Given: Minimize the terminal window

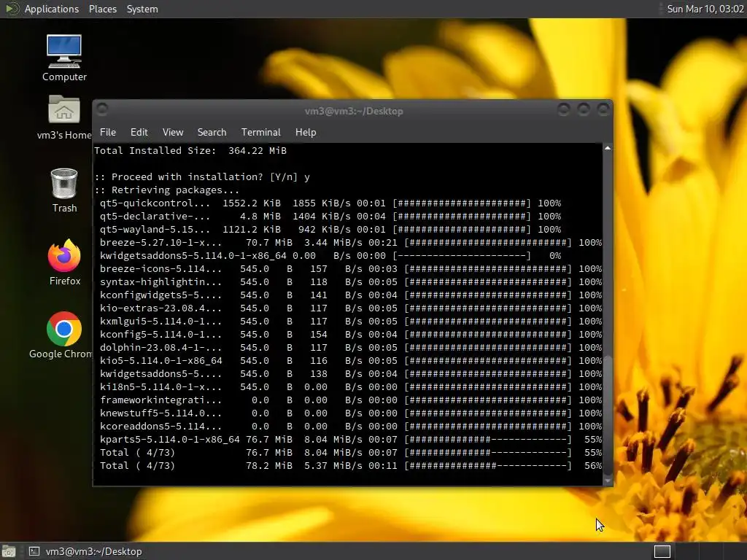Looking at the screenshot, I should click(x=564, y=110).
